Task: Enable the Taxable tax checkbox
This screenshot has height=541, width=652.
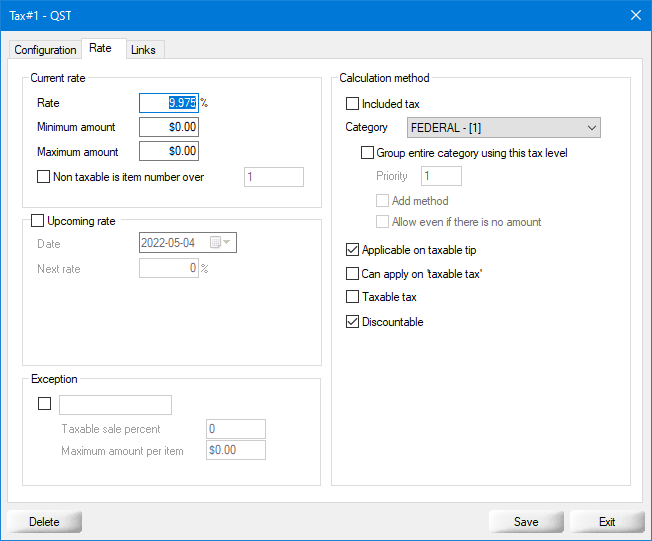Action: pyautogui.click(x=352, y=297)
